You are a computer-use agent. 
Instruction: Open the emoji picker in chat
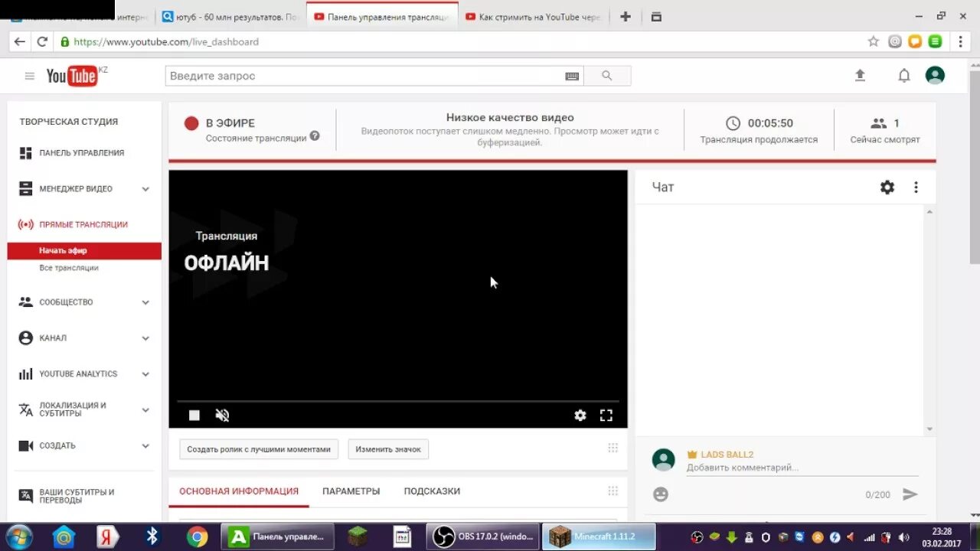pyautogui.click(x=661, y=494)
